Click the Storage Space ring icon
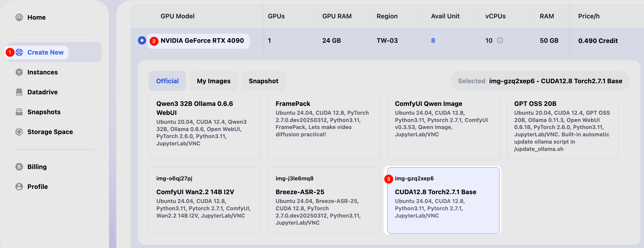This screenshot has height=248, width=644. [19, 132]
